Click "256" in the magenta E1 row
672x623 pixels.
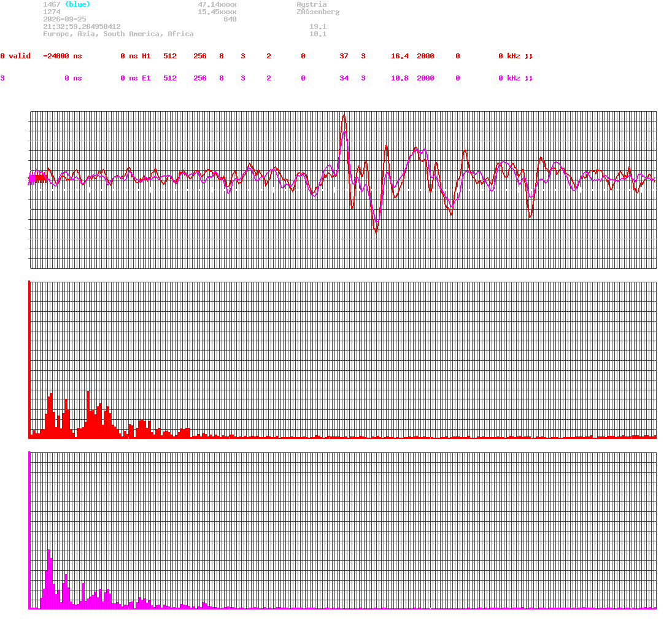coord(199,78)
